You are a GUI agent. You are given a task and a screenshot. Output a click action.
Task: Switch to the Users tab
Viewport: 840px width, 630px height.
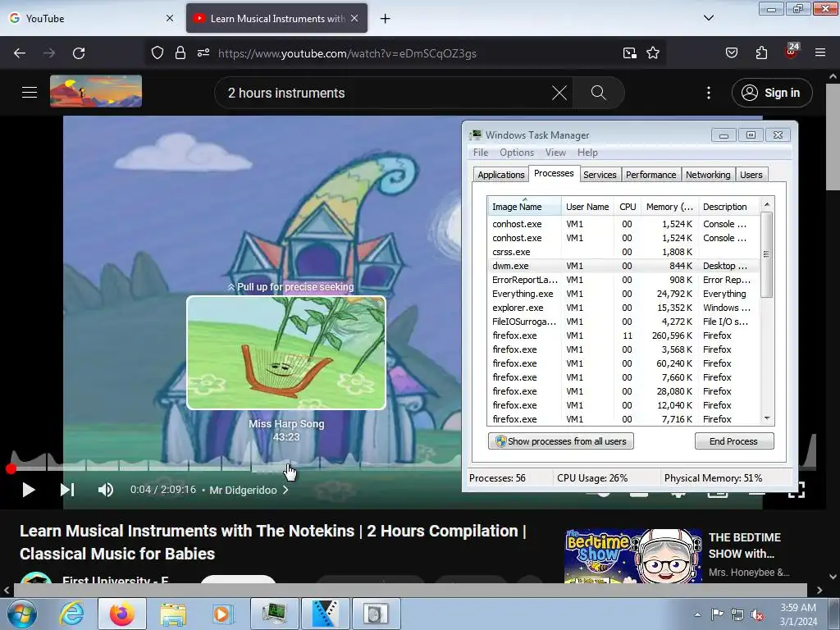point(751,175)
